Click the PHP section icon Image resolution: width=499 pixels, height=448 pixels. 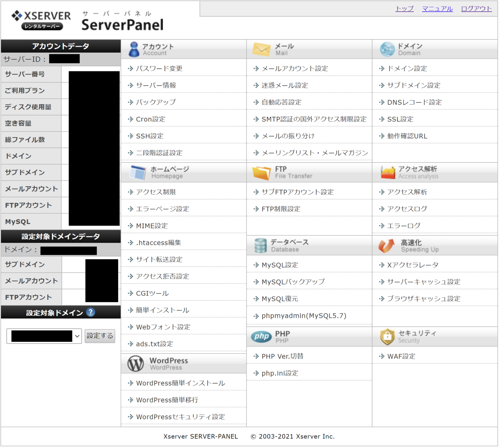[x=262, y=337]
